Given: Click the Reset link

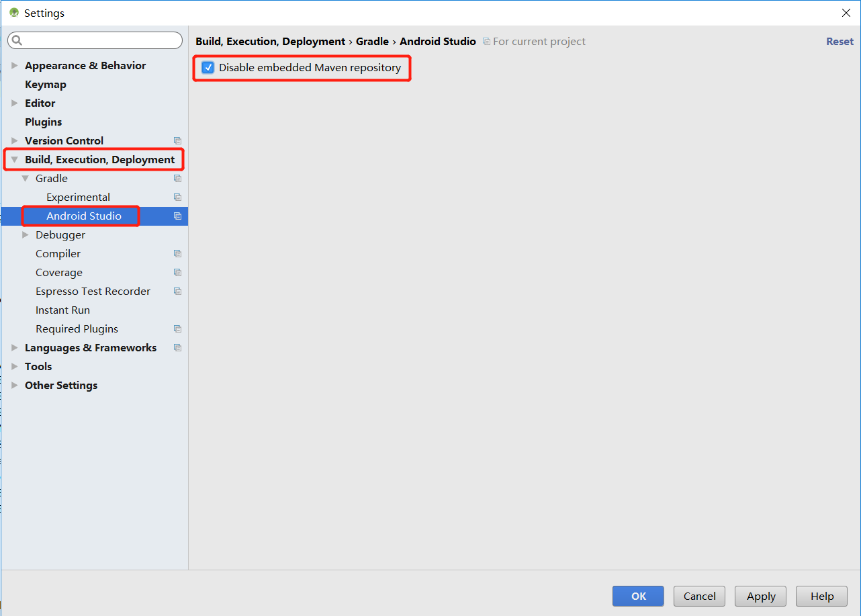Looking at the screenshot, I should coord(840,42).
